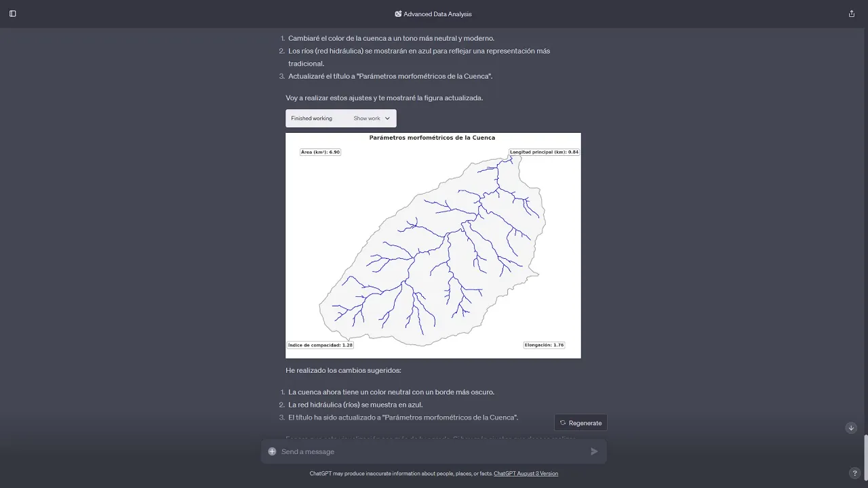Screen dimensions: 868x488
Task: Click the share chat icon
Action: point(852,14)
